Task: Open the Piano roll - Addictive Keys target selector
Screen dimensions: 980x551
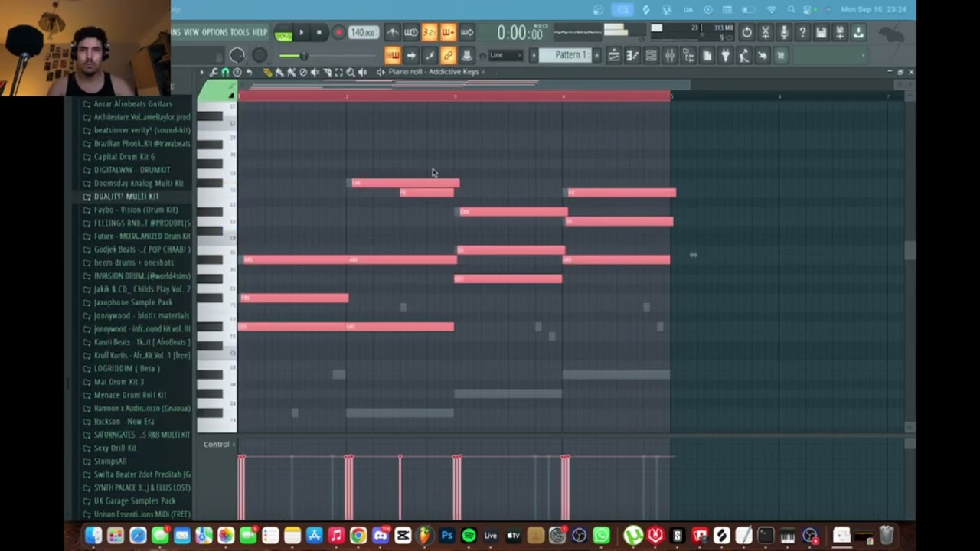Action: coord(436,72)
